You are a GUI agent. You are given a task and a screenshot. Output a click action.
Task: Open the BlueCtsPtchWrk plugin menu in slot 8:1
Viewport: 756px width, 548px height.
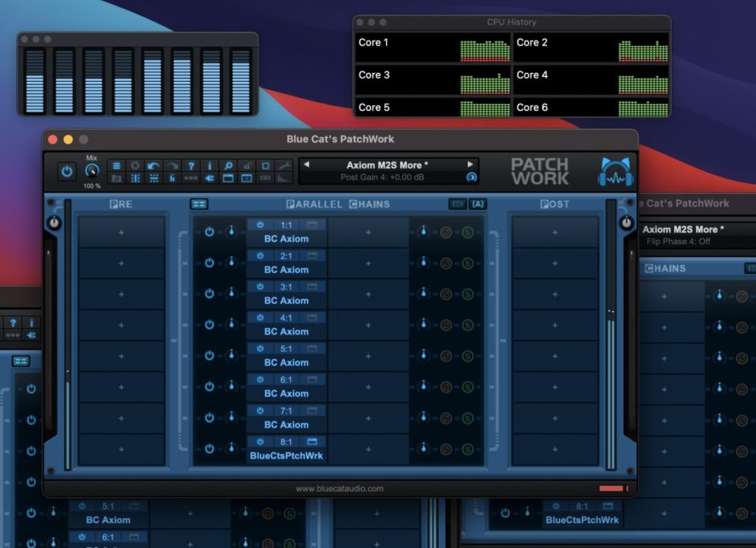pyautogui.click(x=286, y=456)
